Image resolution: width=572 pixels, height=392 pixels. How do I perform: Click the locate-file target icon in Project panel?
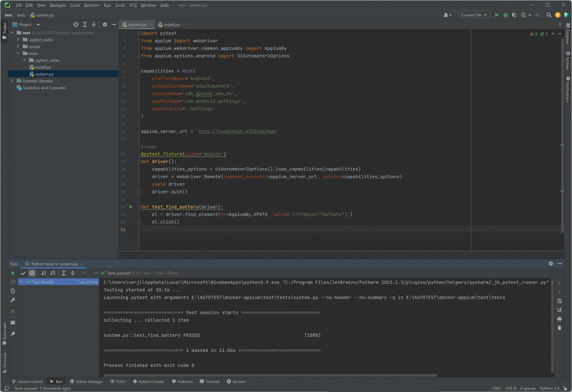tap(76, 25)
